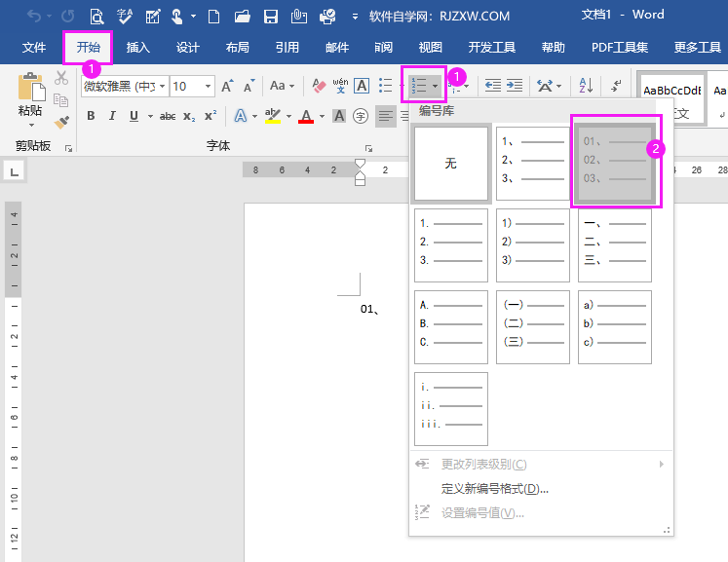Viewport: 728px width, 562px height.
Task: Switch to the 插入 tab
Action: [137, 48]
